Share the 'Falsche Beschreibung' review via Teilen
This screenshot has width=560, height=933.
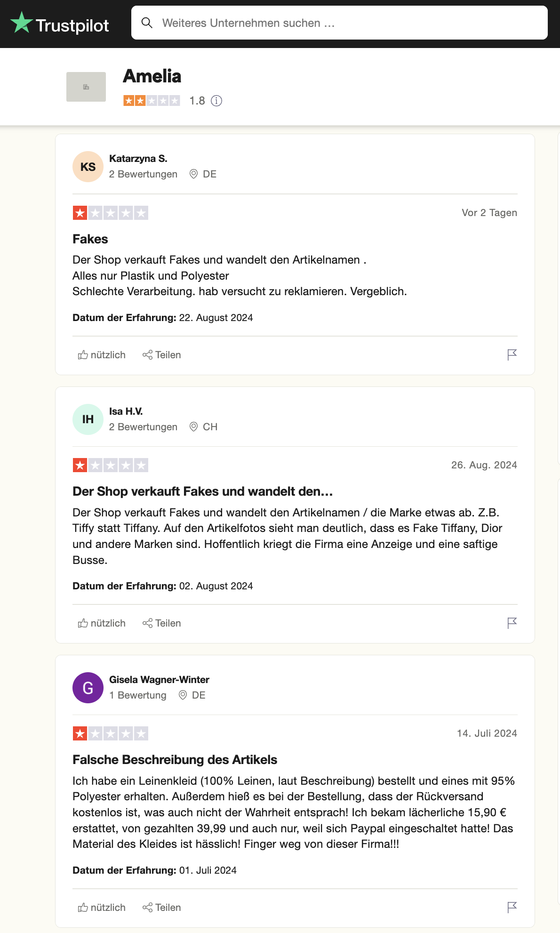point(162,908)
